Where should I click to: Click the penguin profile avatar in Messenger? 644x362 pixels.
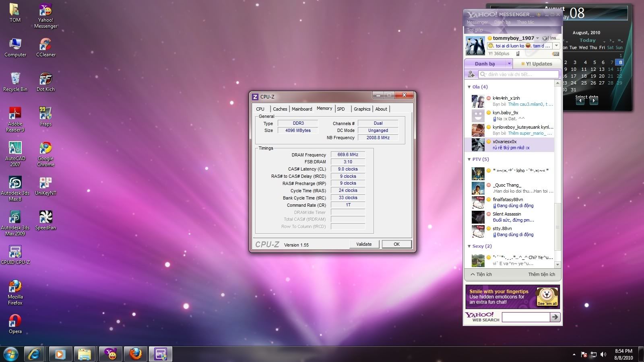tap(475, 46)
